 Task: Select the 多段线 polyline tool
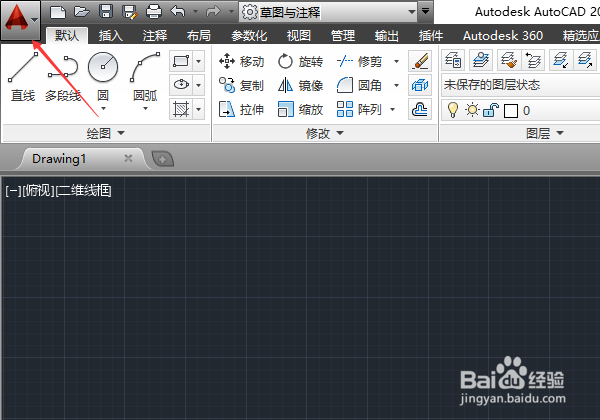[x=63, y=78]
